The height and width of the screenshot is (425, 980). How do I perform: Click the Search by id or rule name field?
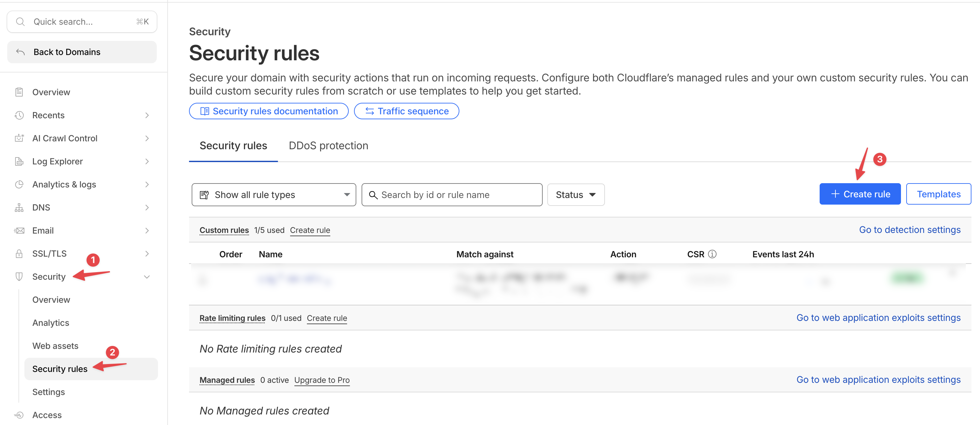click(451, 194)
